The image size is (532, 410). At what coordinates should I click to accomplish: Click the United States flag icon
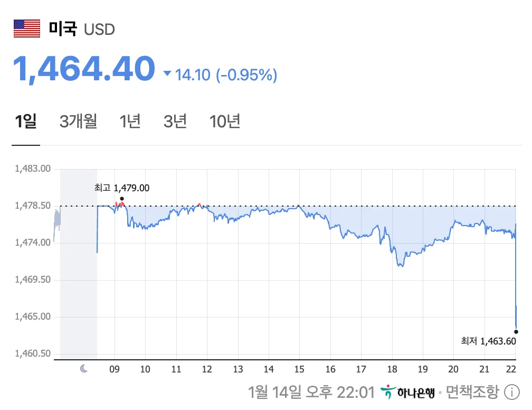click(x=27, y=27)
